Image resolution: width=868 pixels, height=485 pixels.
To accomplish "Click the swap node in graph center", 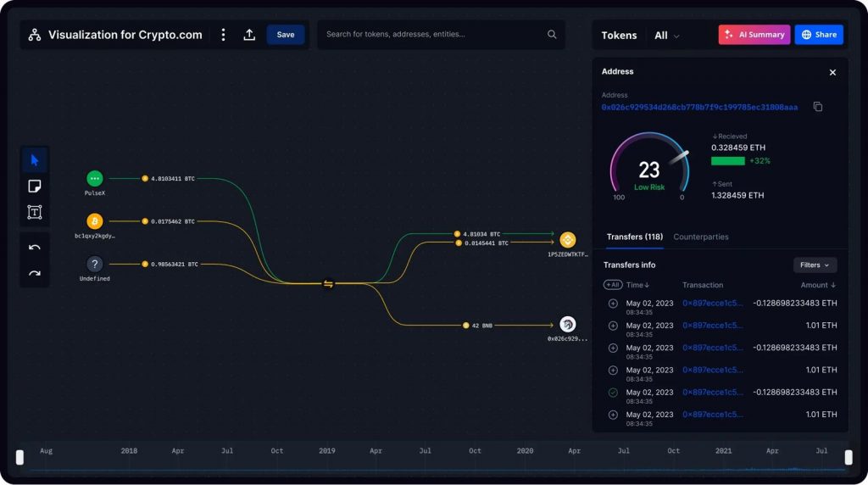I will coord(328,284).
